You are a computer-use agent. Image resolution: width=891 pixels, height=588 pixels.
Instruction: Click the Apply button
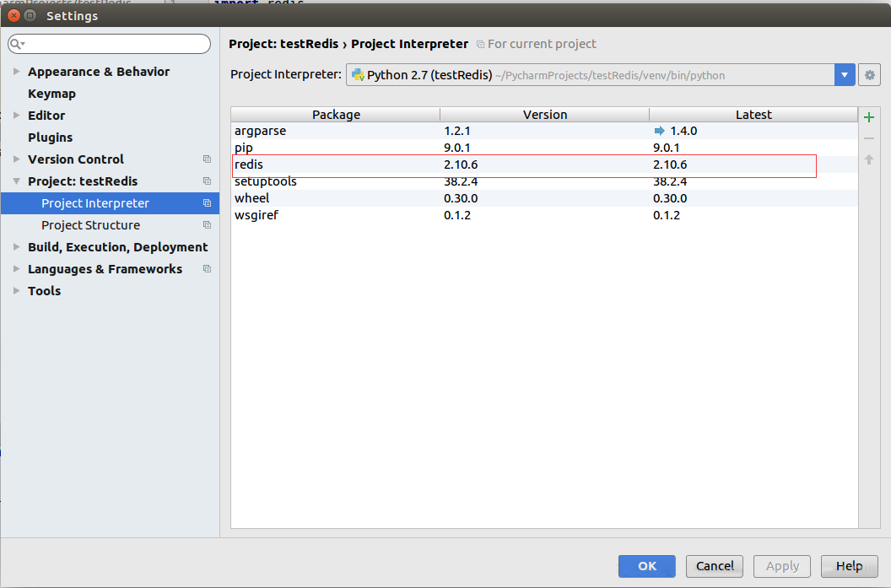pos(782,566)
